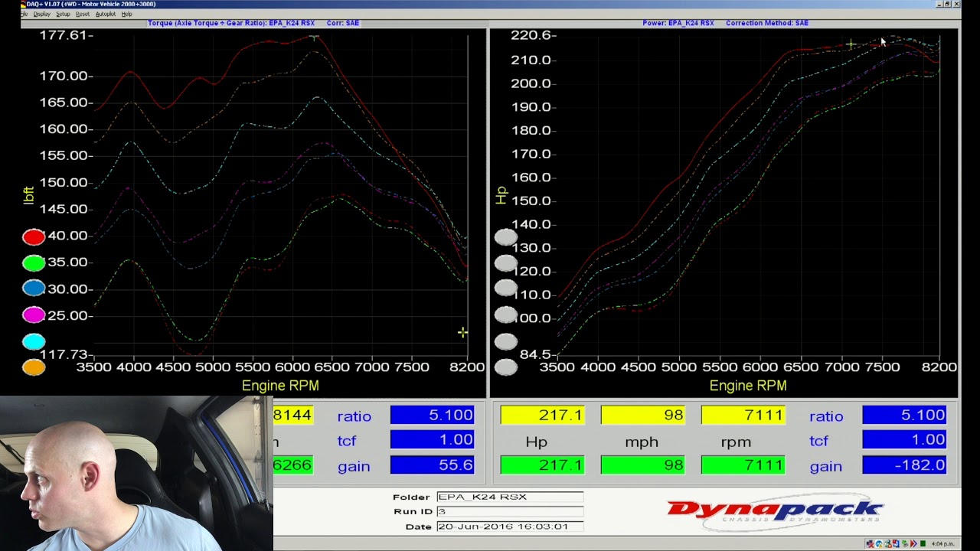The width and height of the screenshot is (980, 551).
Task: Click the yellow 7111 rpm readout
Action: coord(743,415)
